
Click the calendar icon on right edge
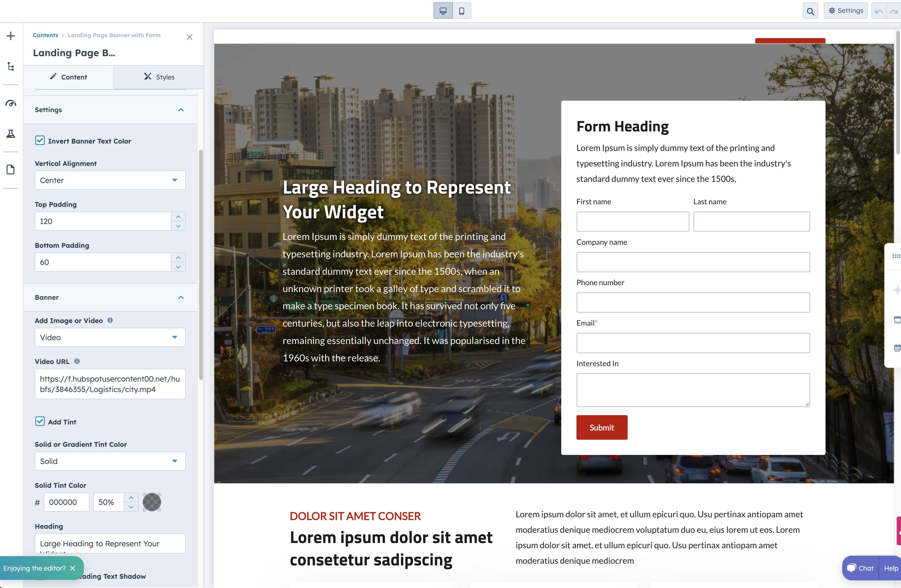click(897, 348)
